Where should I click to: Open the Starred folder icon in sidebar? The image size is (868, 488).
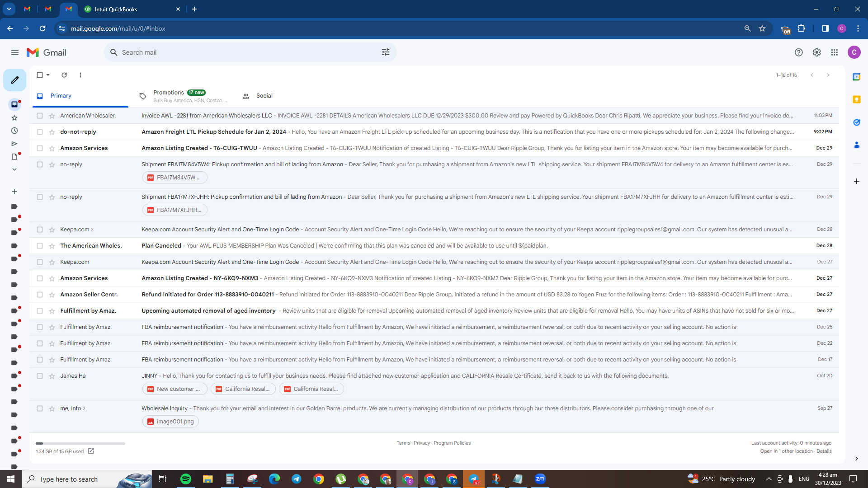(14, 118)
